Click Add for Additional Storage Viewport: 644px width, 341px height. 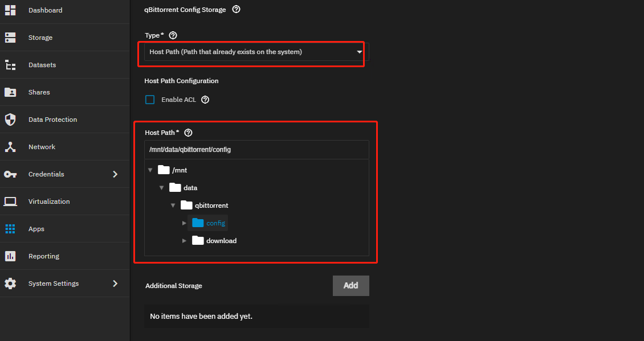350,286
